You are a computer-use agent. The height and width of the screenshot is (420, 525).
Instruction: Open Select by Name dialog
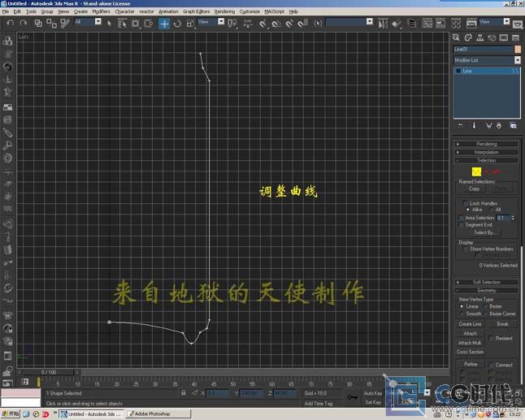click(x=122, y=23)
